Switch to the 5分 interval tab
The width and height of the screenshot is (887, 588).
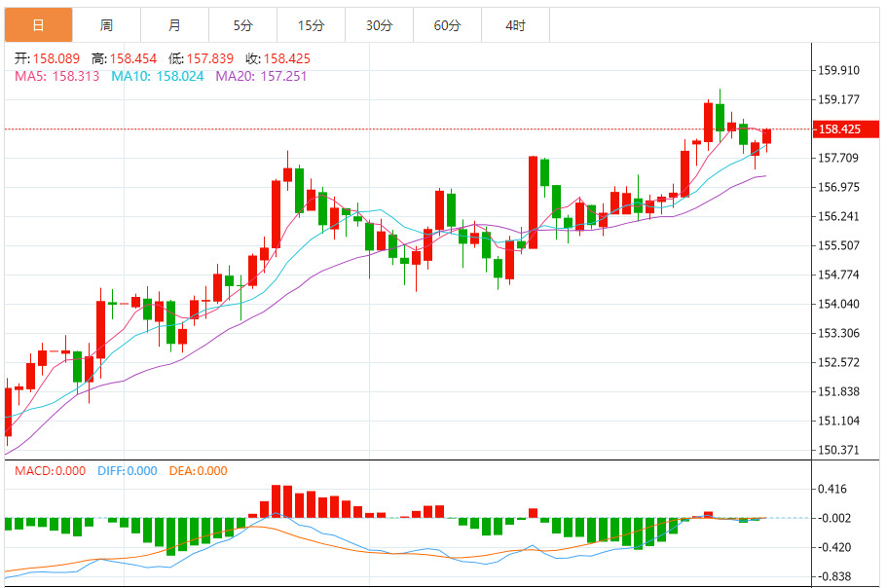tap(242, 25)
